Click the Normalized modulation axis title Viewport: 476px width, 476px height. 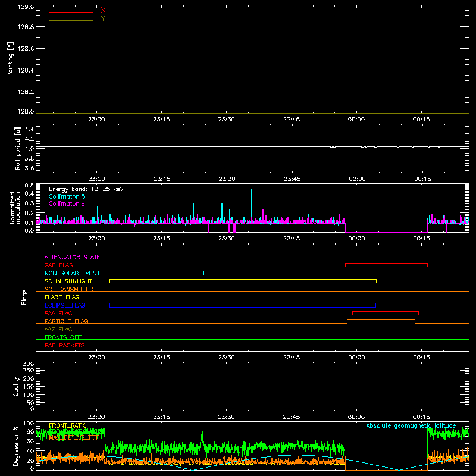15,208
